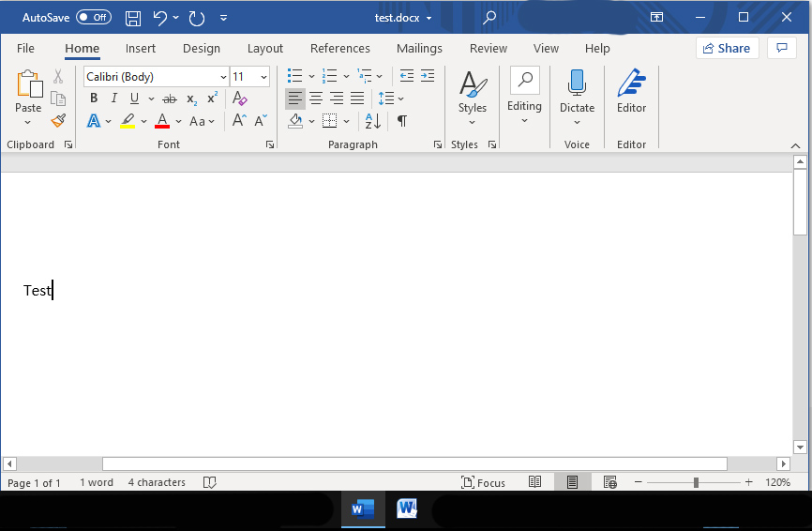The image size is (812, 531).
Task: Show paragraph marks (pilcrow)
Action: coord(402,121)
